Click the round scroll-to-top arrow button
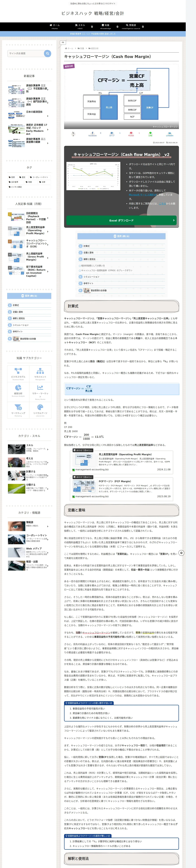 (181, 553)
